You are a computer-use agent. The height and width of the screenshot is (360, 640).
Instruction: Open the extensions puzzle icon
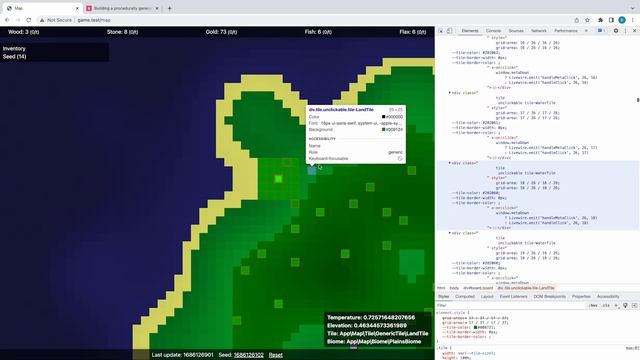point(600,20)
